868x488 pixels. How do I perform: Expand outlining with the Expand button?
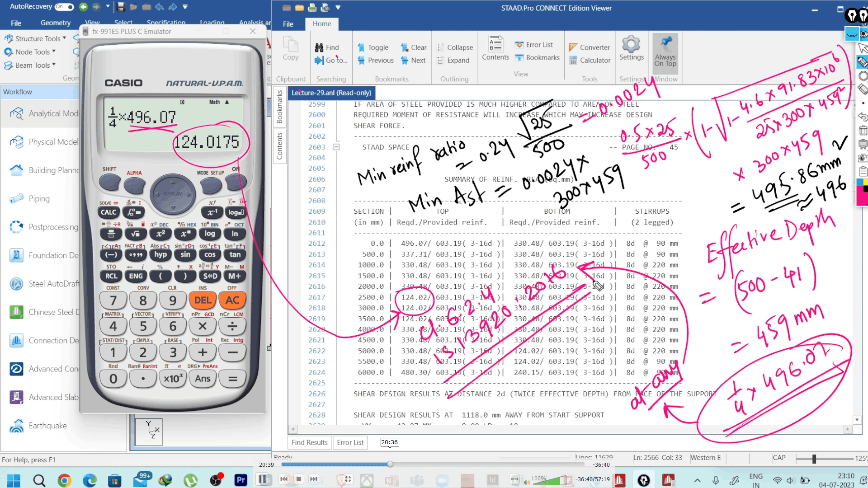(x=453, y=60)
